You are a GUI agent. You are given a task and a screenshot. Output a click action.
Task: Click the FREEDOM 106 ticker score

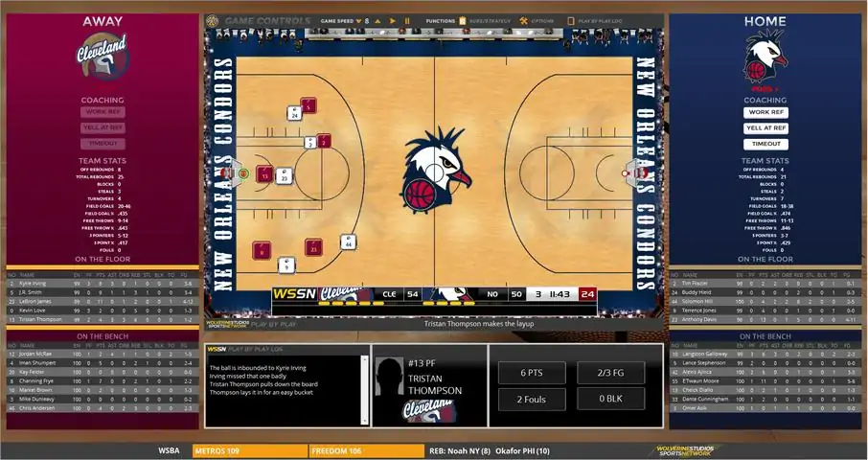(367, 451)
